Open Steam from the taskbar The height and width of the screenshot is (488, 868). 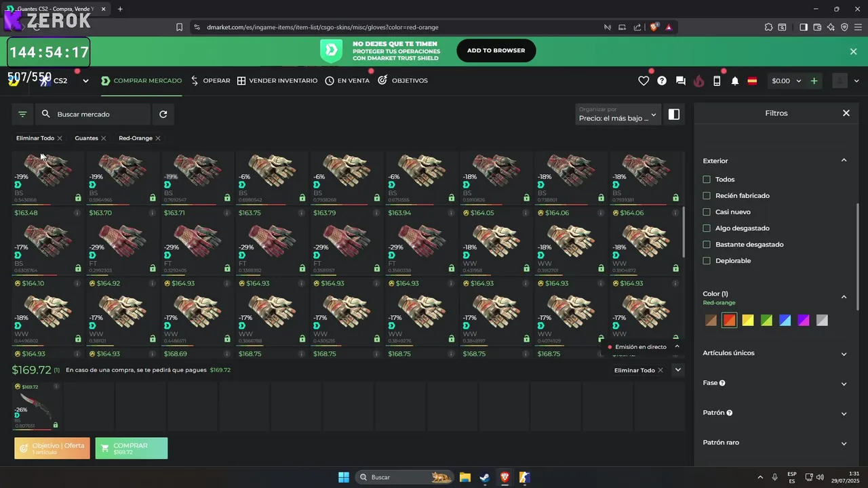click(x=484, y=477)
